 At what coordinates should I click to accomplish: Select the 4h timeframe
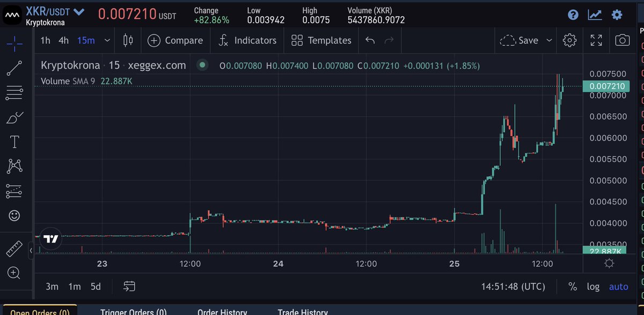click(64, 40)
